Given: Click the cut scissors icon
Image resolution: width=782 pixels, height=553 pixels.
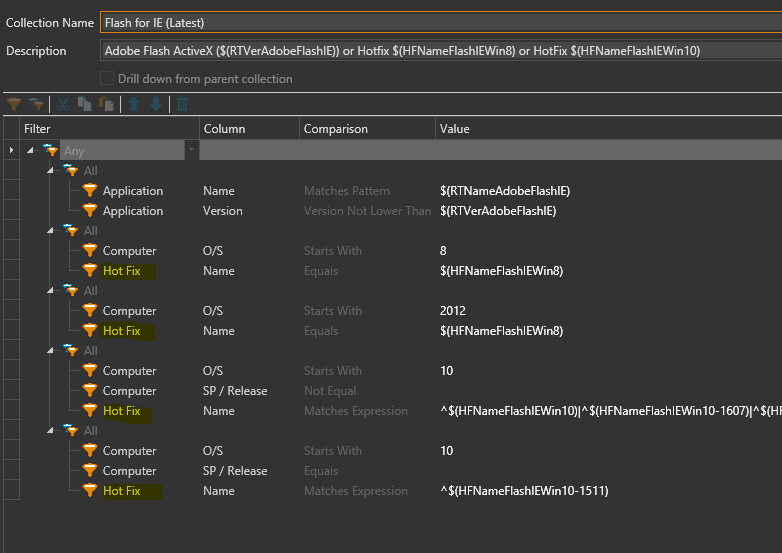Looking at the screenshot, I should 64,104.
